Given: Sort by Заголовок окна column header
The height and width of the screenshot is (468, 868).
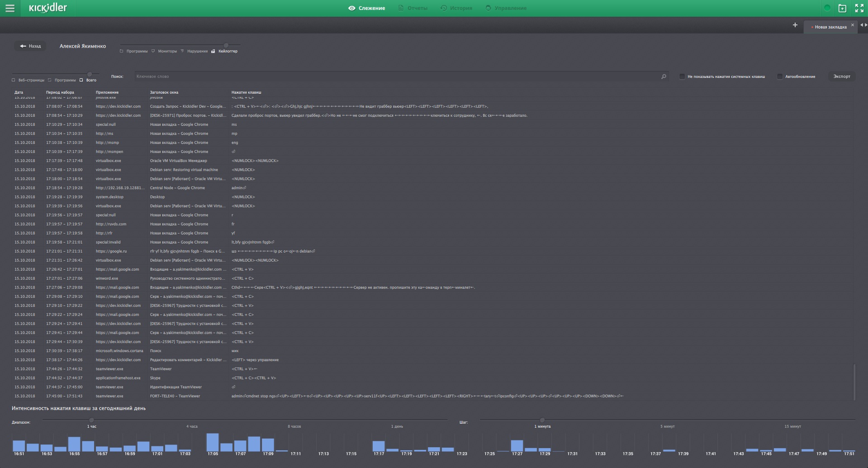Looking at the screenshot, I should coord(164,92).
